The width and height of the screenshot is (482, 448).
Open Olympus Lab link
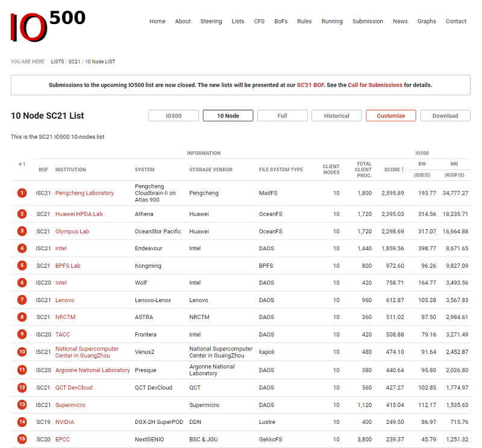(72, 232)
